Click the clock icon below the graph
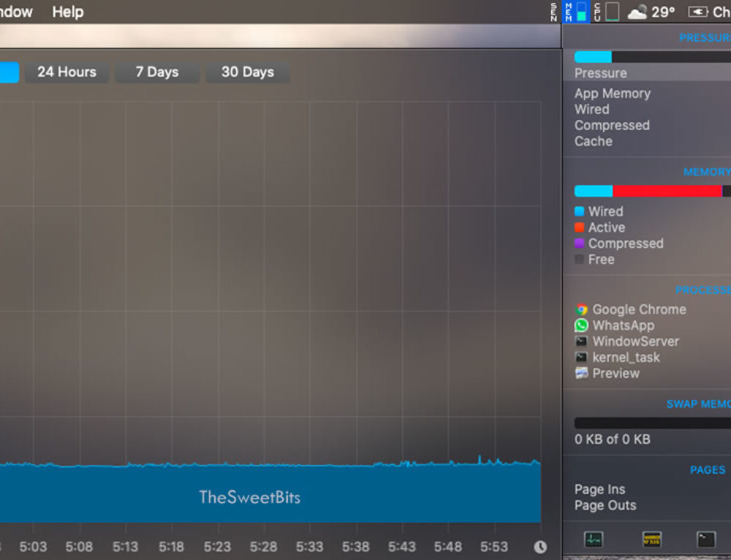The height and width of the screenshot is (560, 731). click(540, 546)
